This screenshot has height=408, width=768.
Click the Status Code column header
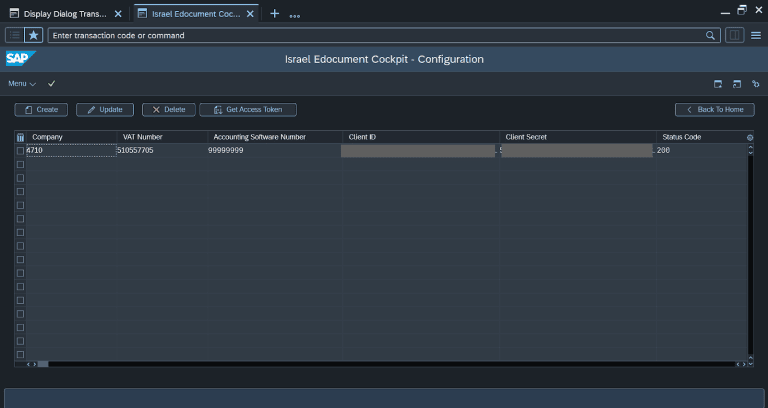click(x=701, y=137)
